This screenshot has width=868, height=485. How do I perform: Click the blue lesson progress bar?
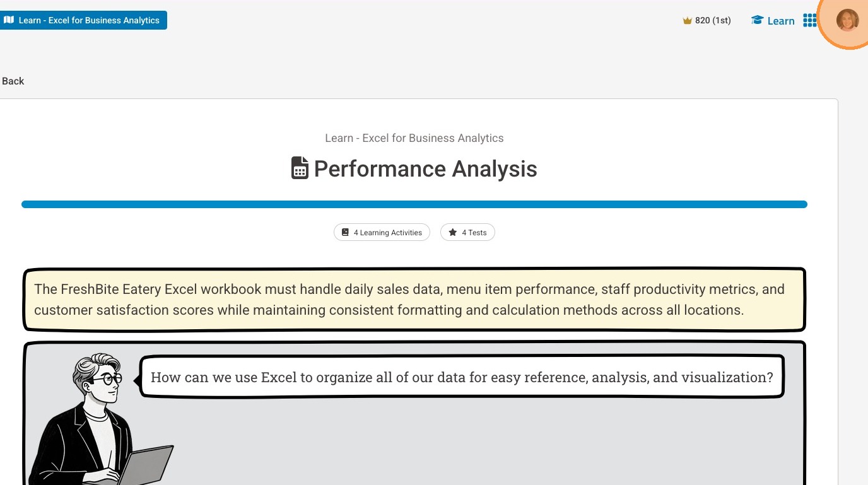coord(414,204)
